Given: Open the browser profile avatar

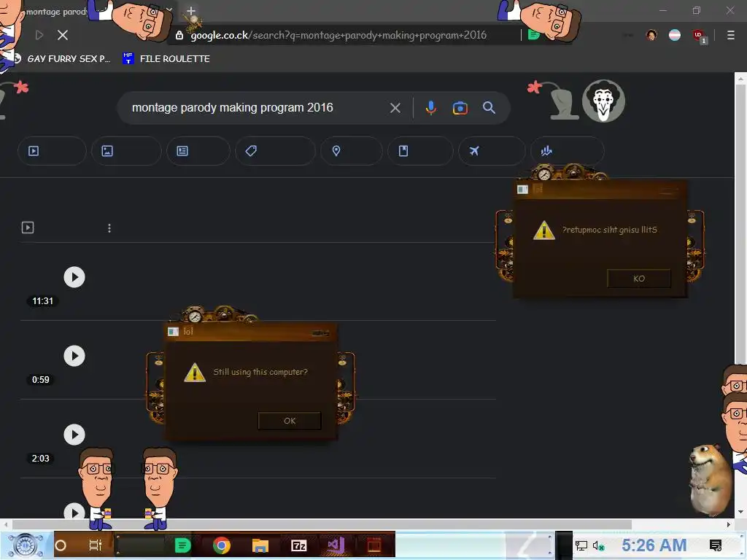Looking at the screenshot, I should click(x=651, y=35).
